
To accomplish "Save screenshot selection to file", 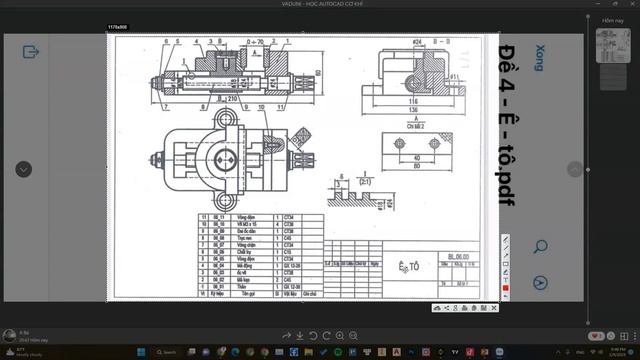I will tap(484, 308).
